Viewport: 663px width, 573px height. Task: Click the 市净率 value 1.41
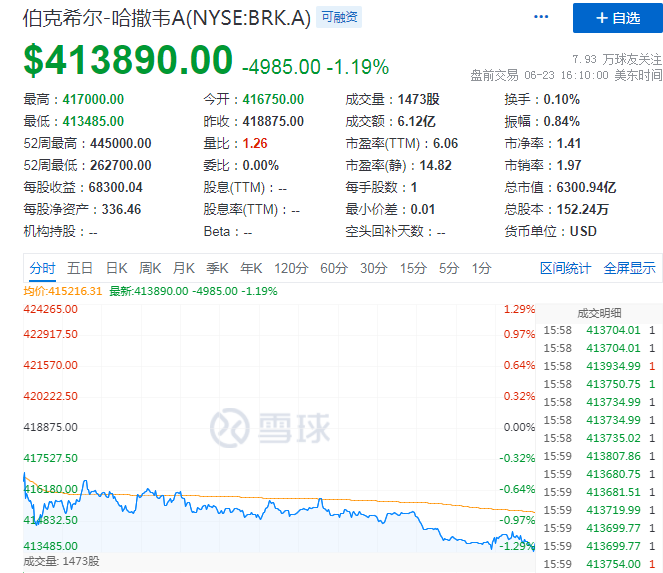tap(569, 143)
